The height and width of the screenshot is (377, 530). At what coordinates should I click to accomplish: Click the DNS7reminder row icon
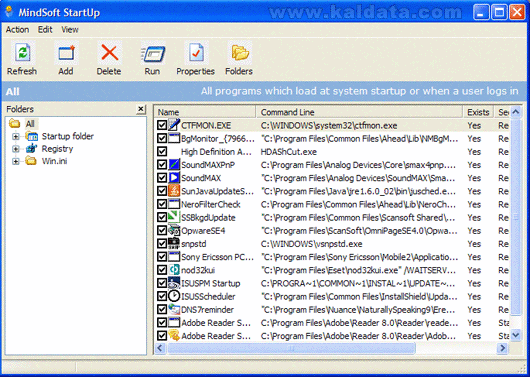[x=174, y=309]
